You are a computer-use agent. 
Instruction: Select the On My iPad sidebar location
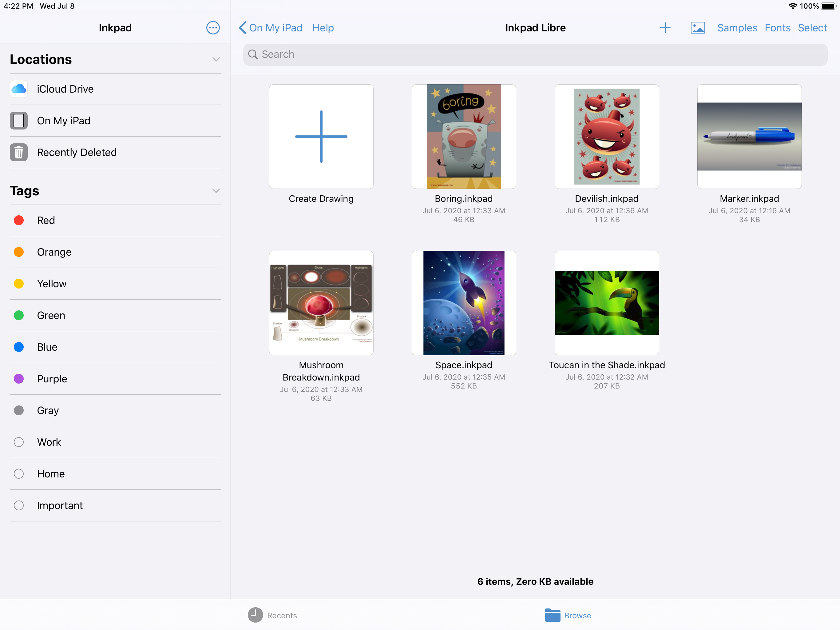pos(63,121)
